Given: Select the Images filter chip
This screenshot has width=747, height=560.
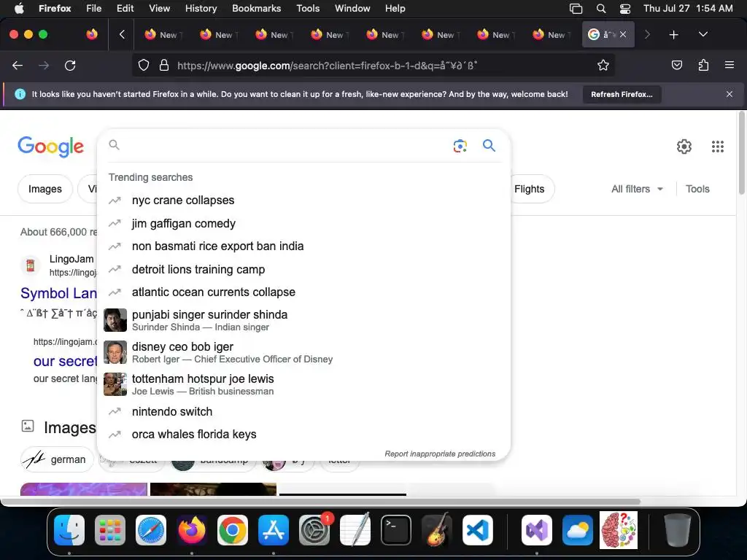Looking at the screenshot, I should (x=44, y=189).
